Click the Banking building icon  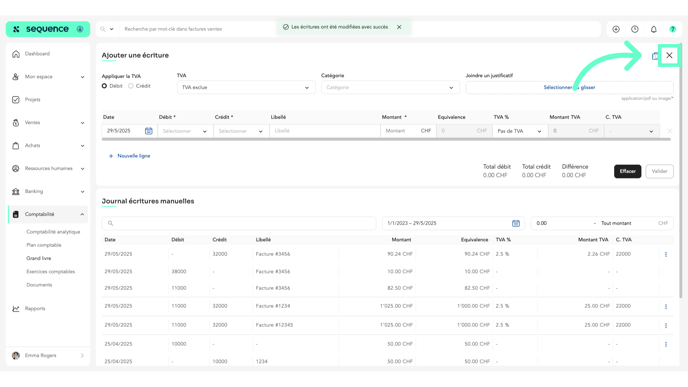coord(16,191)
